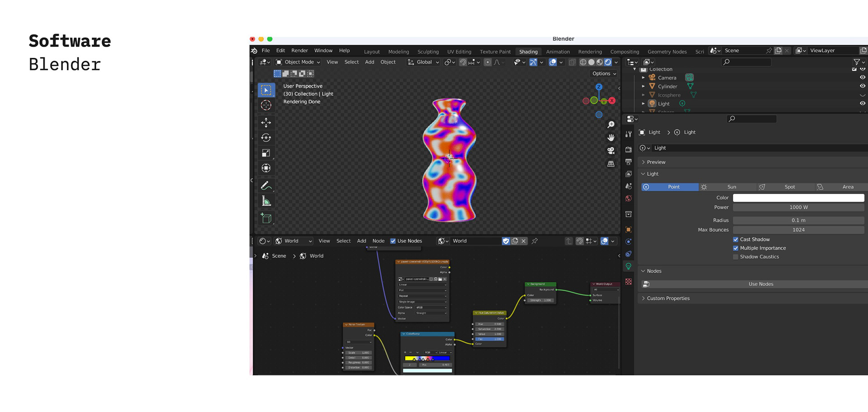Open the World properties tab icon

pyautogui.click(x=628, y=199)
